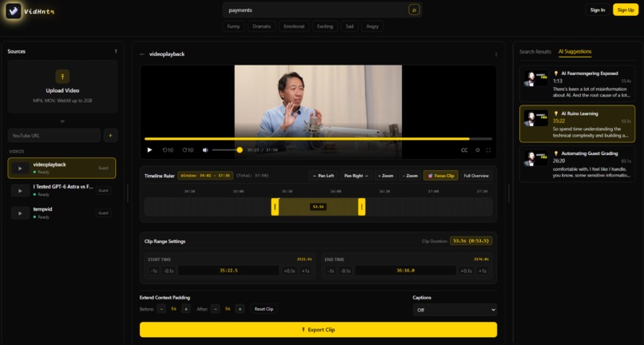Switch to AI Suggestions tab
Viewport: 644px width, 345px height.
tap(575, 52)
